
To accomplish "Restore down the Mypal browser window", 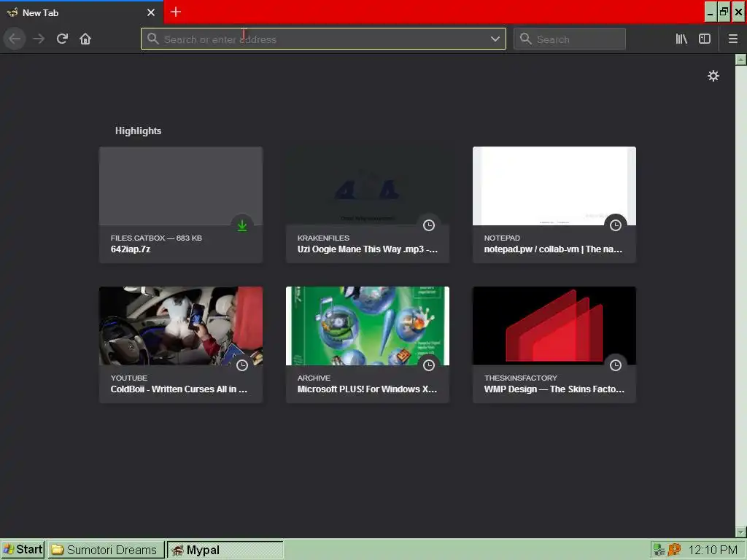I will (724, 12).
